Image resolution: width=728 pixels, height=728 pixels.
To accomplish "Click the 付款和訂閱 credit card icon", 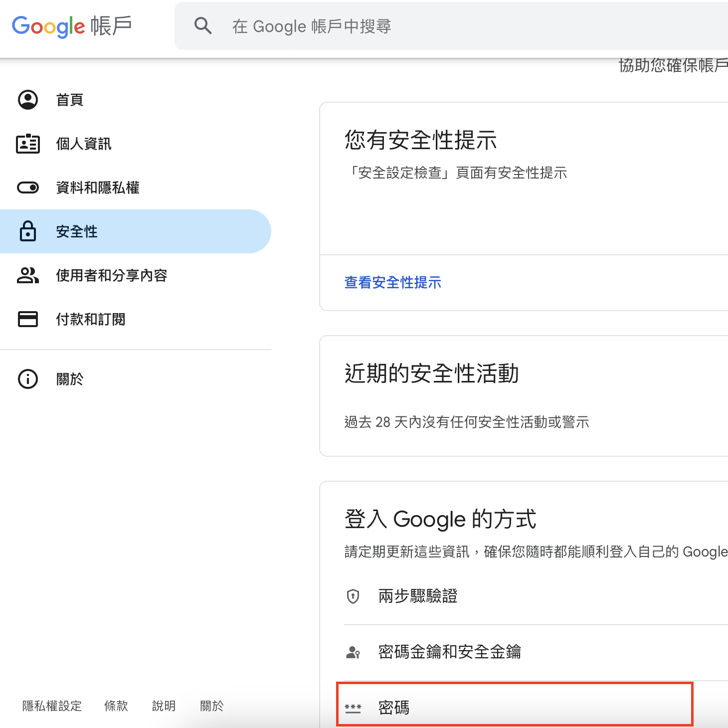I will pos(28,319).
